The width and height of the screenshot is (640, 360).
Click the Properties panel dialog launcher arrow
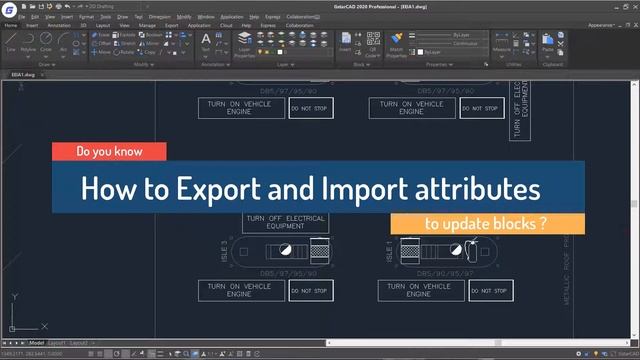(x=486, y=64)
